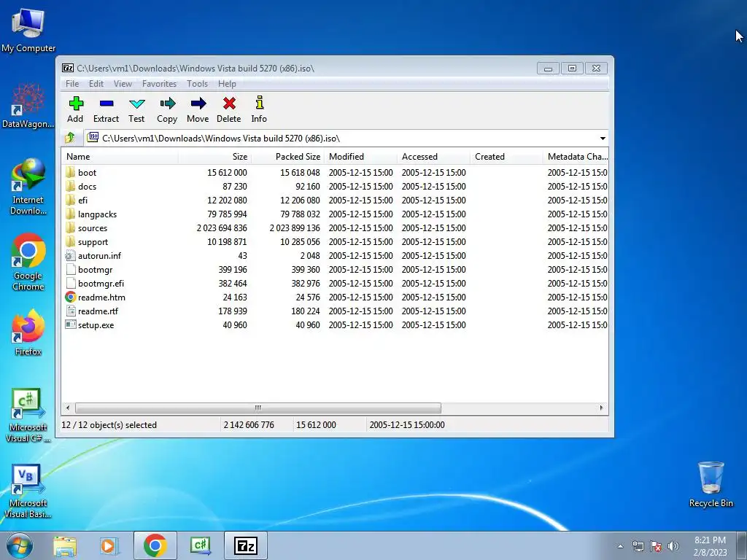Open the Recycle Bin
747x560 pixels.
tap(711, 484)
